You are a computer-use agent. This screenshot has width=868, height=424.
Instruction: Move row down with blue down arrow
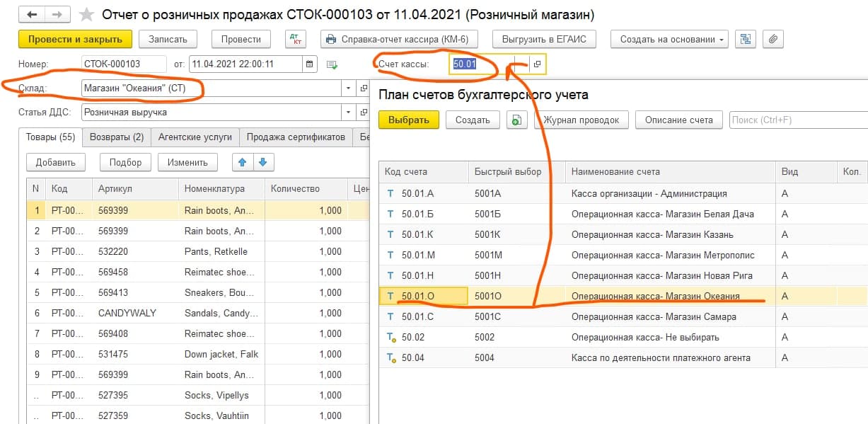click(263, 162)
